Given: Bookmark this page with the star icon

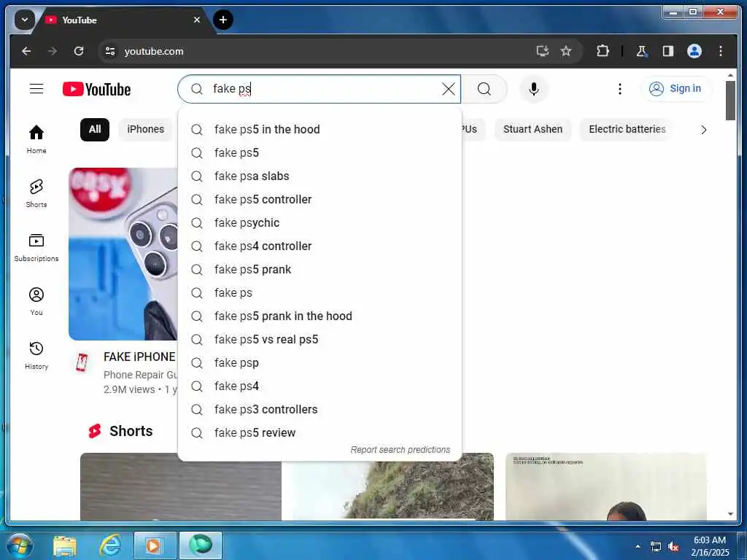Looking at the screenshot, I should tap(565, 51).
